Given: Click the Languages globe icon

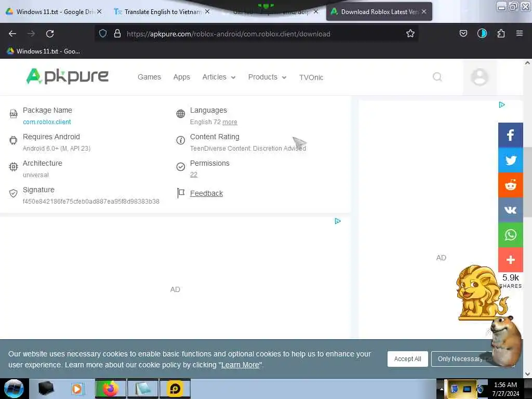Looking at the screenshot, I should pos(180,114).
